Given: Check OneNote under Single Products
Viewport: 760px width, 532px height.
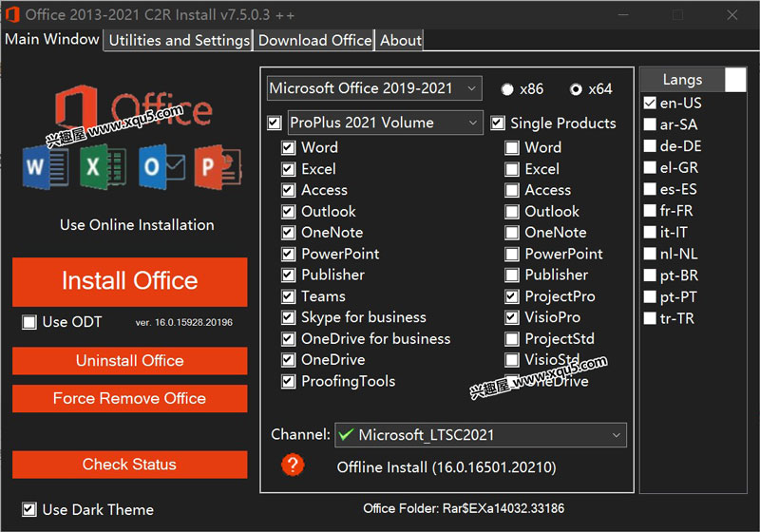Looking at the screenshot, I should click(x=512, y=233).
